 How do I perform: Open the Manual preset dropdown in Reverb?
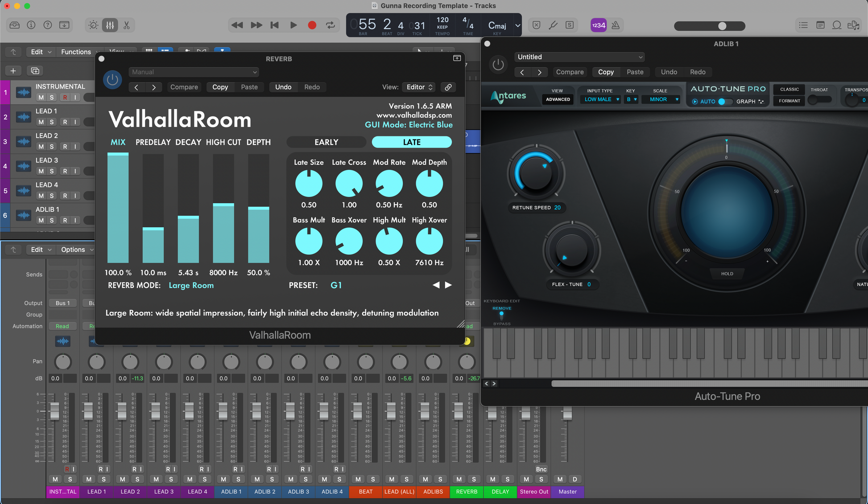194,72
